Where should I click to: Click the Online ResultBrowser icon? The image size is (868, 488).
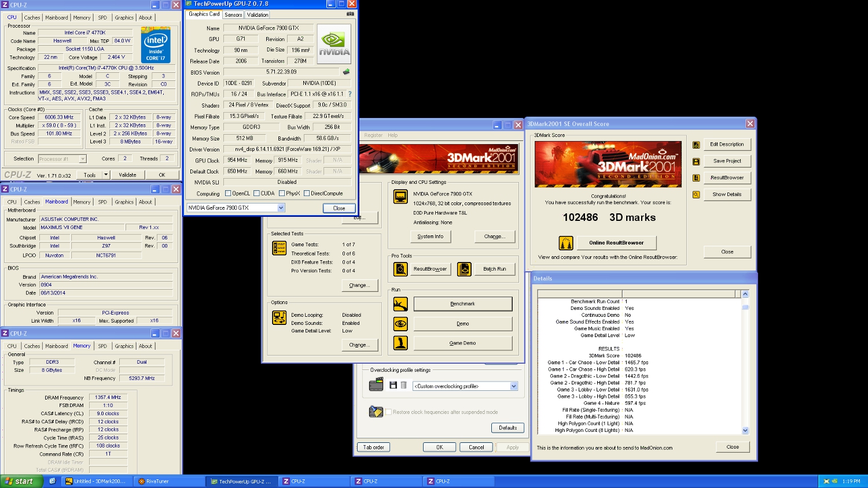coord(566,243)
